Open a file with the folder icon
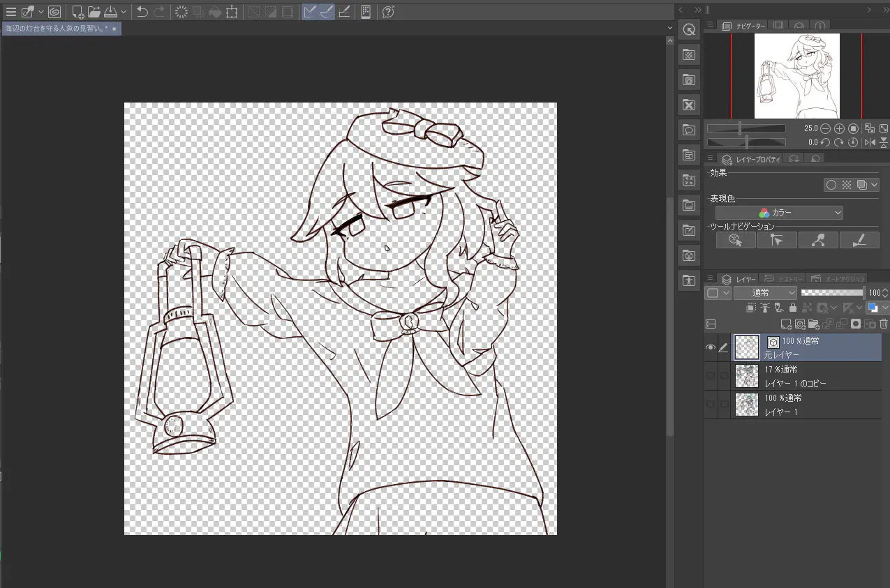This screenshot has height=588, width=890. click(x=94, y=12)
